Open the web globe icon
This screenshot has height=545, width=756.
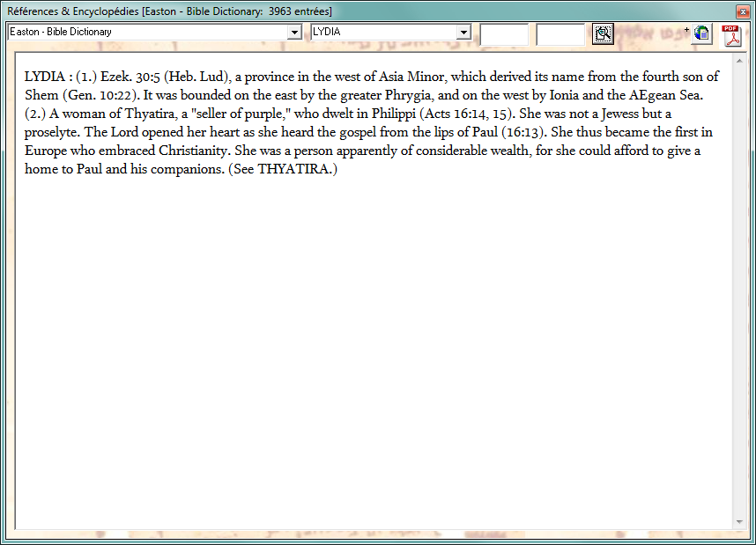click(x=701, y=33)
